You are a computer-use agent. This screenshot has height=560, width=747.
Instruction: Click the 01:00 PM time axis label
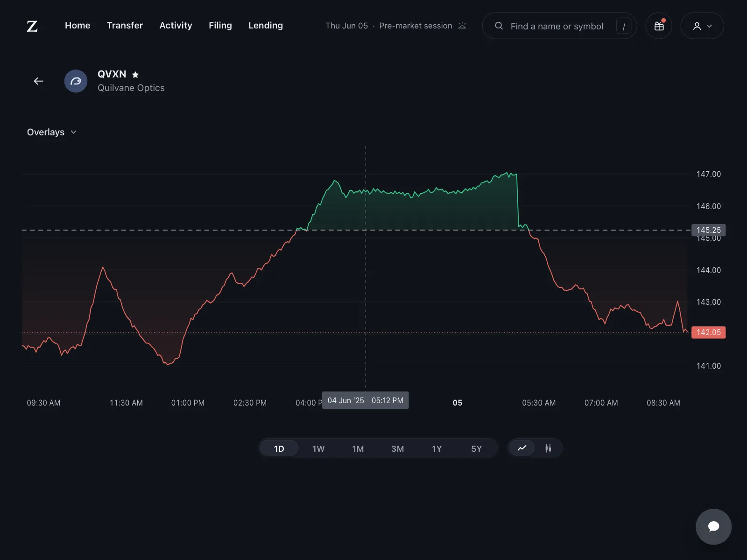188,403
